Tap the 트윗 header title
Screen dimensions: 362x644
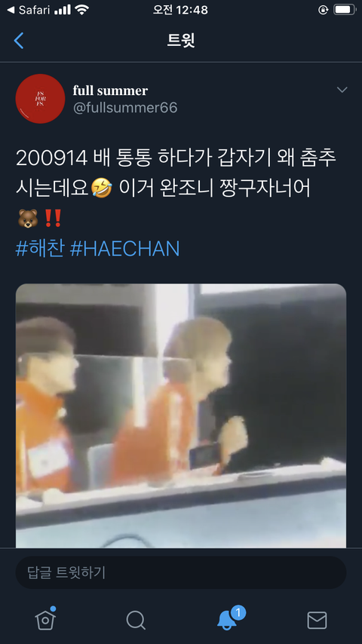[181, 41]
